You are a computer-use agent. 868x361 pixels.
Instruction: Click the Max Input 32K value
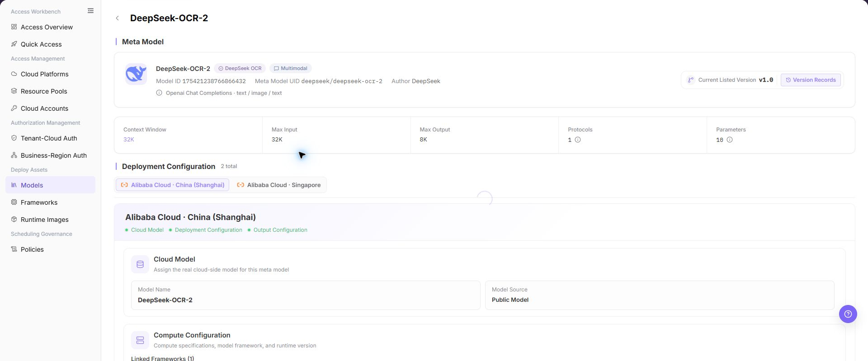coord(277,140)
